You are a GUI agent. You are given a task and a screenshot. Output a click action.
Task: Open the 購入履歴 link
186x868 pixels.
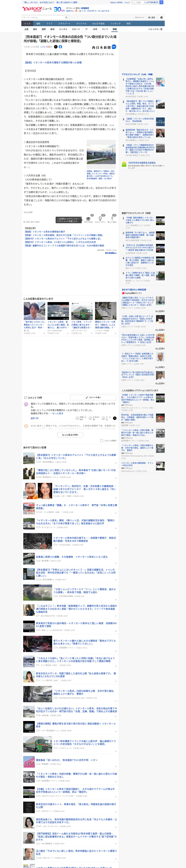pyautogui.click(x=152, y=18)
